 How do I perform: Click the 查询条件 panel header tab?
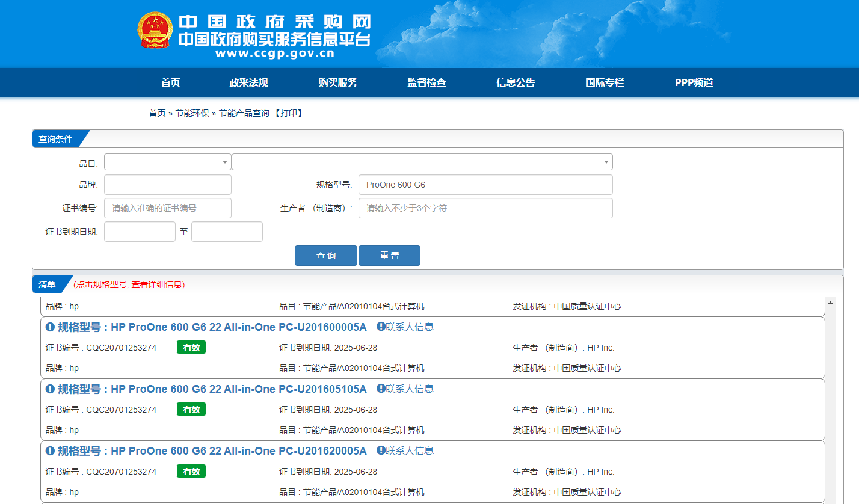(56, 139)
